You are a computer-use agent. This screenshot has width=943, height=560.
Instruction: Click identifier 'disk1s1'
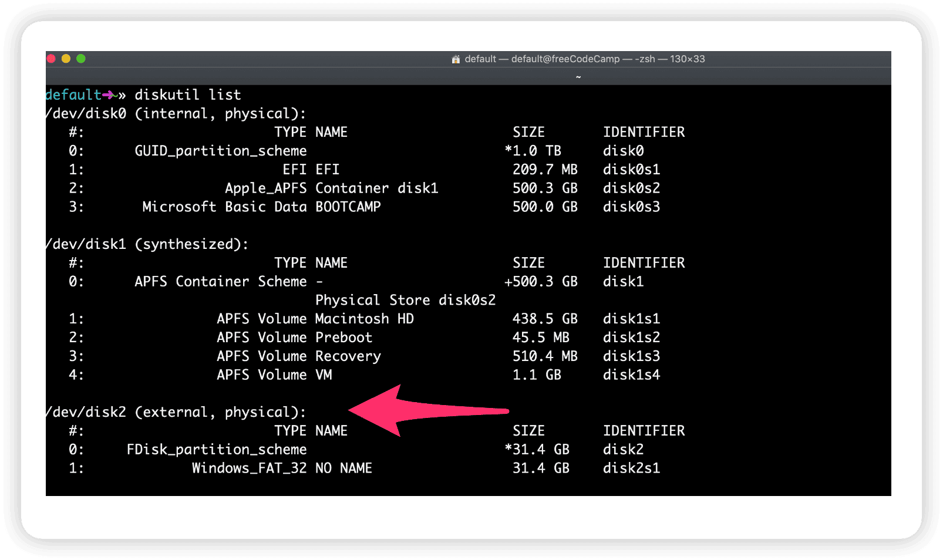pyautogui.click(x=632, y=319)
